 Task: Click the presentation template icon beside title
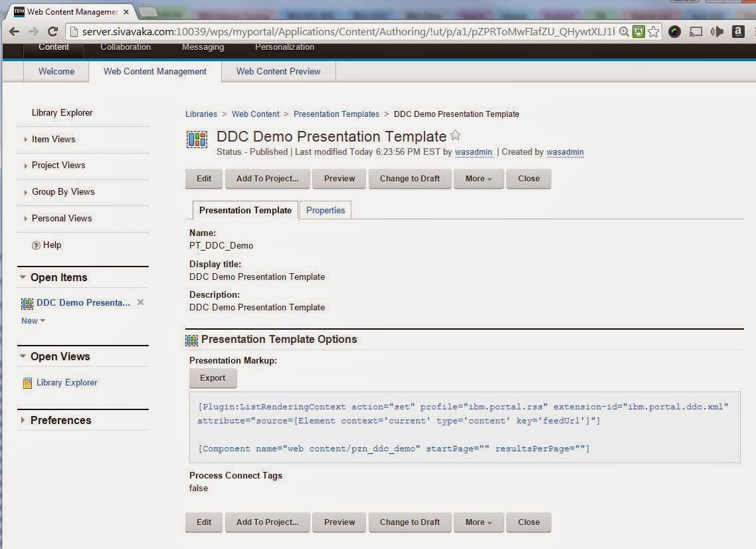197,140
